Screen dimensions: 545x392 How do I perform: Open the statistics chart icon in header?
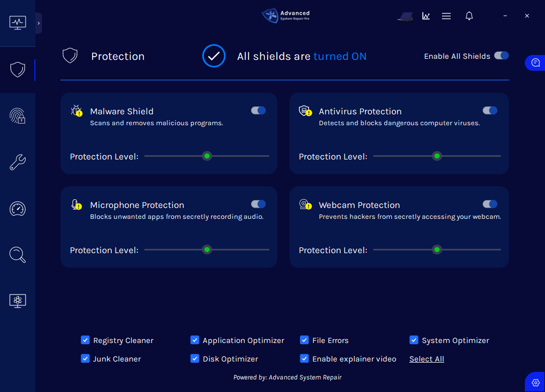pos(426,16)
